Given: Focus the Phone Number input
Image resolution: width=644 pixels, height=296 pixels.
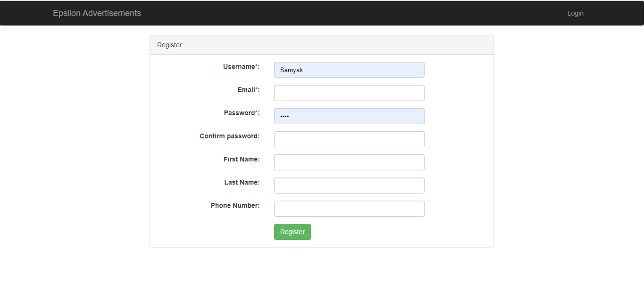Looking at the screenshot, I should (349, 209).
